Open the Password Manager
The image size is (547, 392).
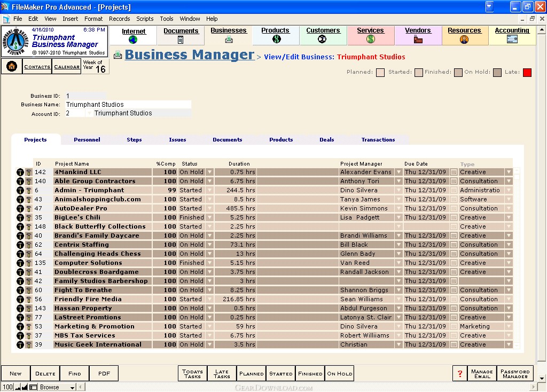pos(515,374)
